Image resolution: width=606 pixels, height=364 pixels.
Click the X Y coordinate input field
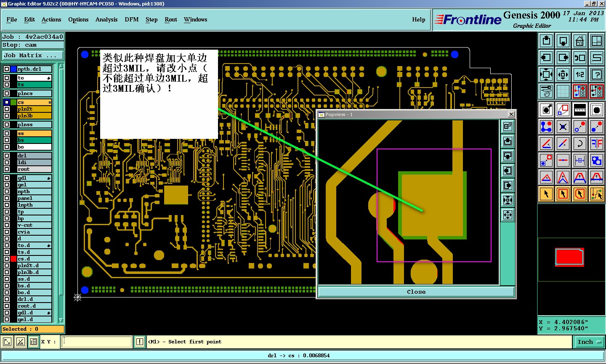(97, 342)
